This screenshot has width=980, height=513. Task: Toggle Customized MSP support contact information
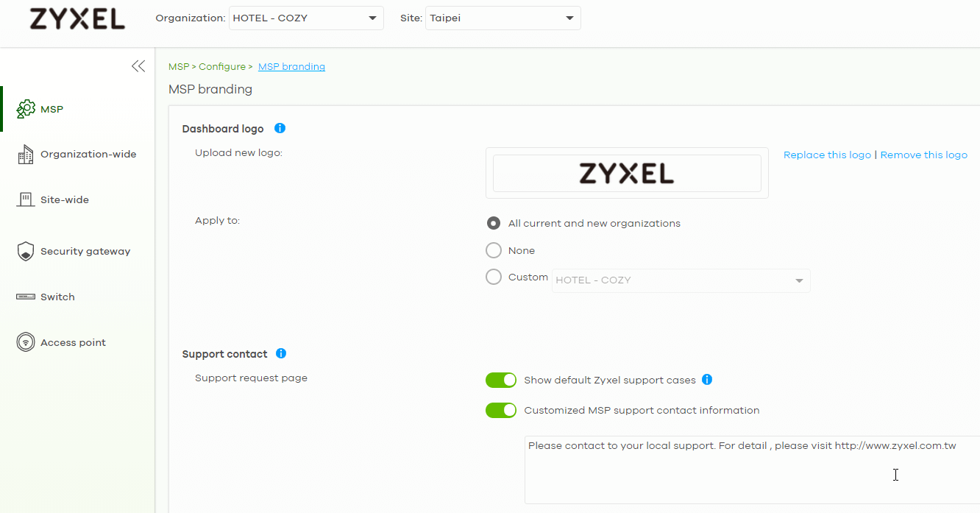(x=501, y=410)
